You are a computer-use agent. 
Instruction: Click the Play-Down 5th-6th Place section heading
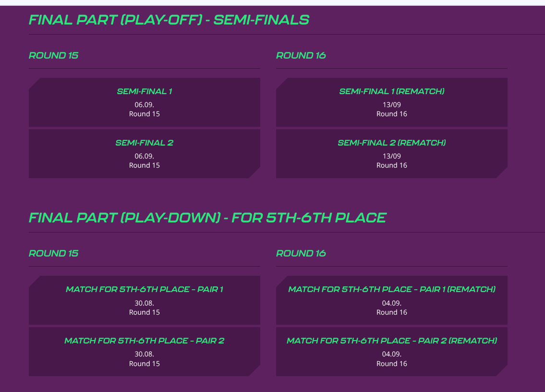click(207, 218)
